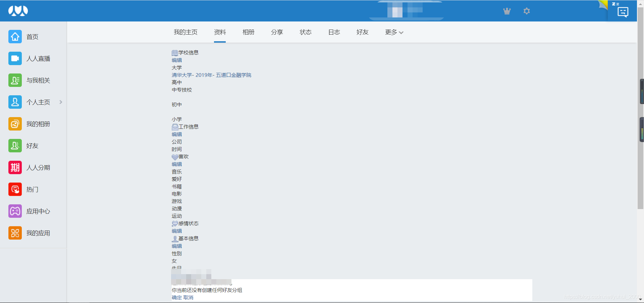Click the 工作信息 briefcase icon
This screenshot has width=644, height=303.
(175, 127)
